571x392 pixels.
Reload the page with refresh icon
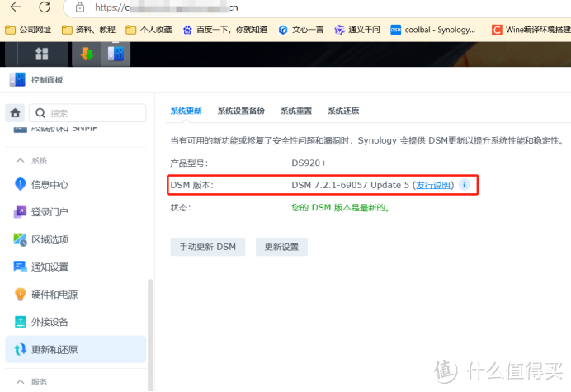pos(45,7)
